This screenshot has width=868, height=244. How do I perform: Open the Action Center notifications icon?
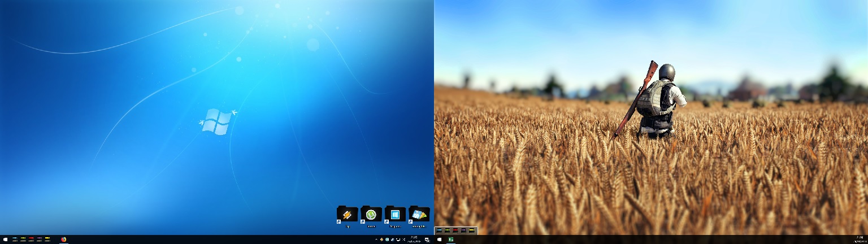(x=428, y=240)
